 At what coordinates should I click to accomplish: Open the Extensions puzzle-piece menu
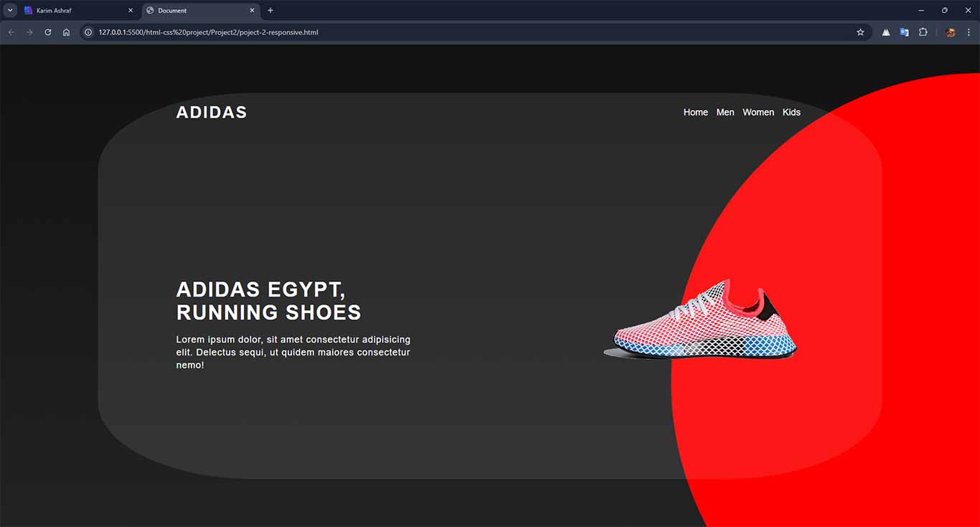[923, 32]
